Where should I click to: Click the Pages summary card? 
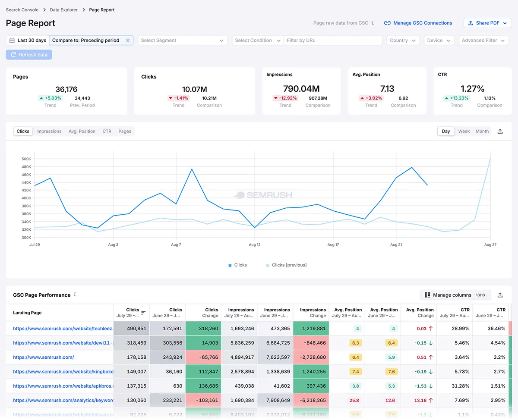point(66,91)
